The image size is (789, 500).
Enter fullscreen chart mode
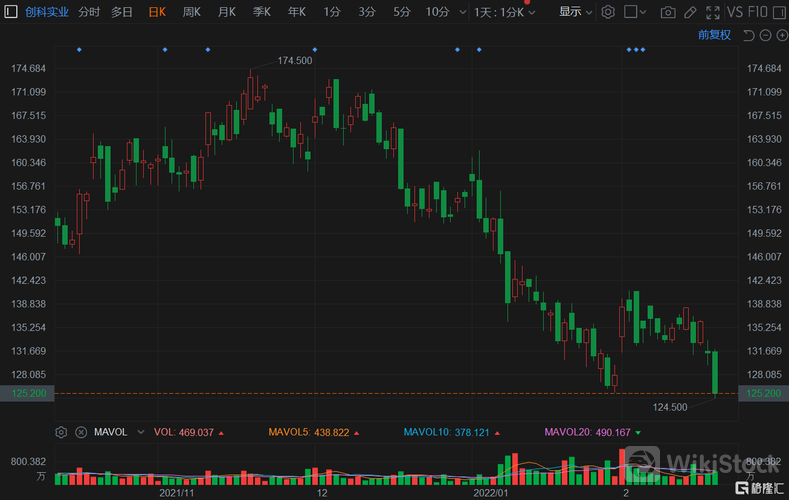(x=712, y=12)
